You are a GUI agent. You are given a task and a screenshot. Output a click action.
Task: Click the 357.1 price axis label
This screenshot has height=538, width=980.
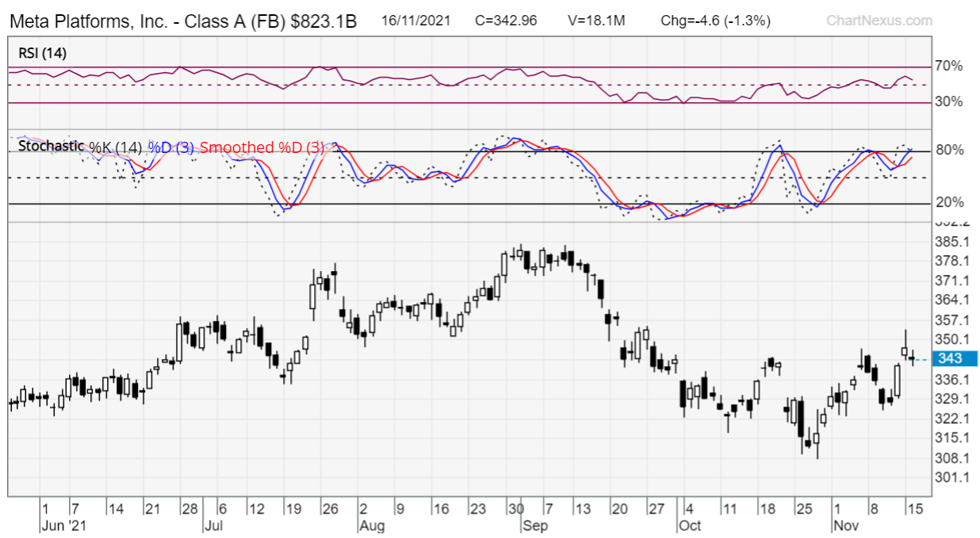[x=953, y=320]
